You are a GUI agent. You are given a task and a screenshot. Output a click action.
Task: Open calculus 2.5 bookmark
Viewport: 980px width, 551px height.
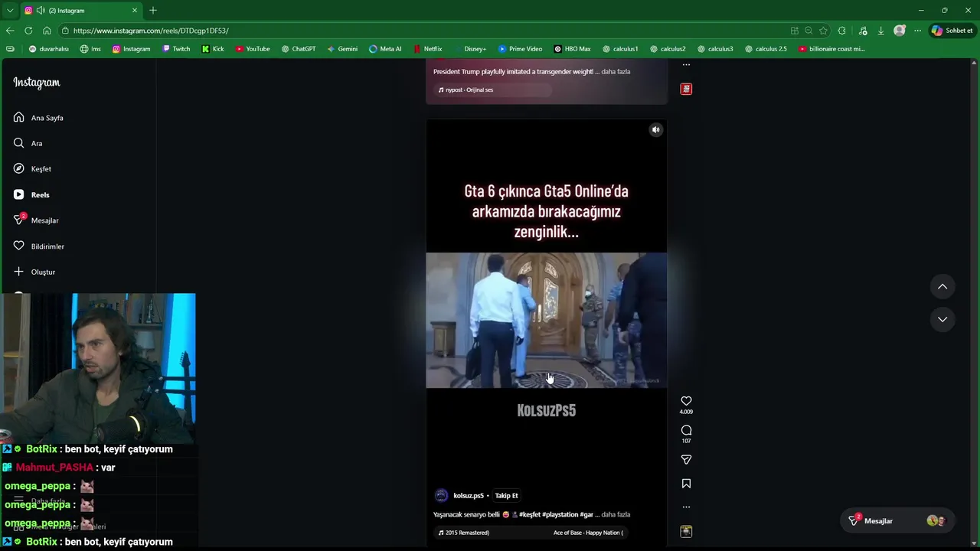[x=766, y=49]
